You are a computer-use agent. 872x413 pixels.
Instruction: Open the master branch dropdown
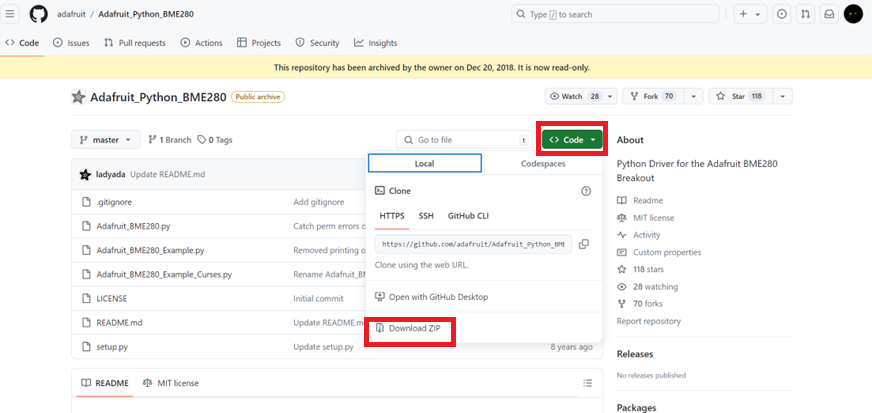[105, 140]
